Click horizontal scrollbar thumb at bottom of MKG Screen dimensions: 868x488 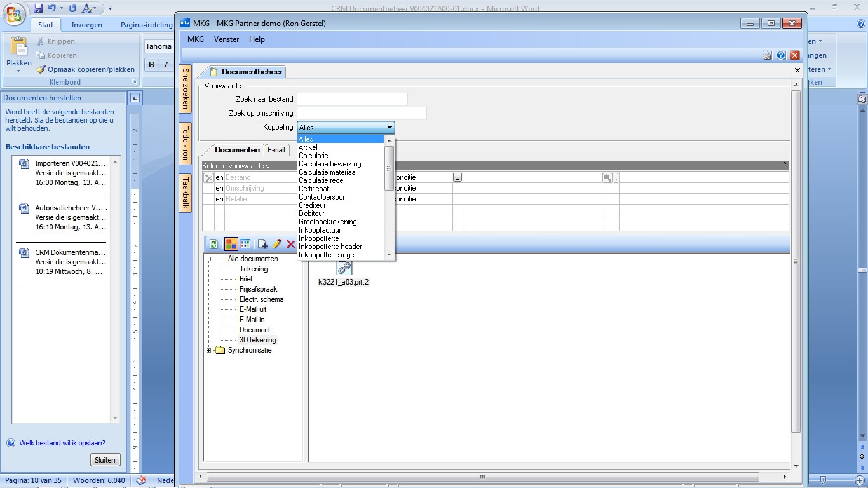(483, 477)
